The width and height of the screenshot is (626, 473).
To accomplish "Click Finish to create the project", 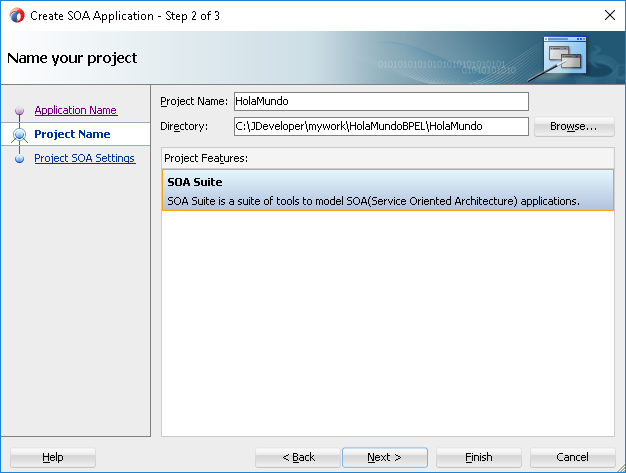I will (479, 457).
